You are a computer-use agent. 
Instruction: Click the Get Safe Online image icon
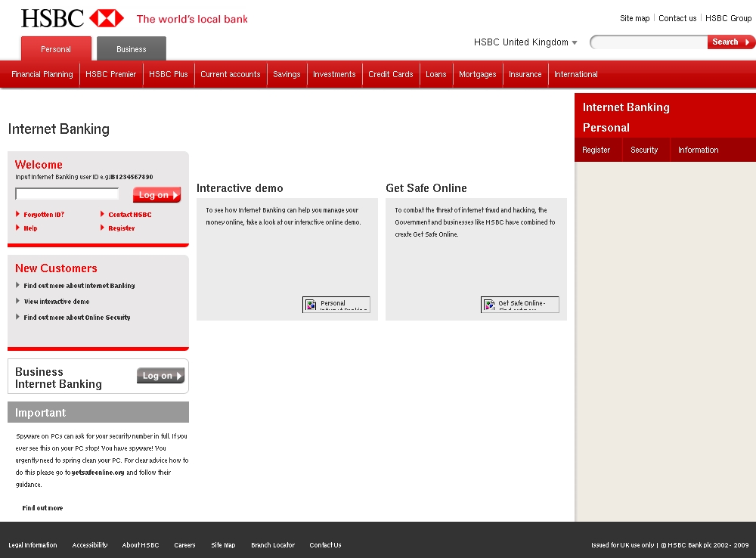(489, 305)
